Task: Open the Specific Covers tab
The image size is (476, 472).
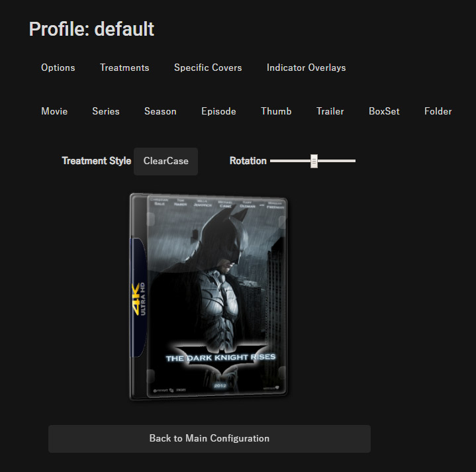Action: pos(208,68)
